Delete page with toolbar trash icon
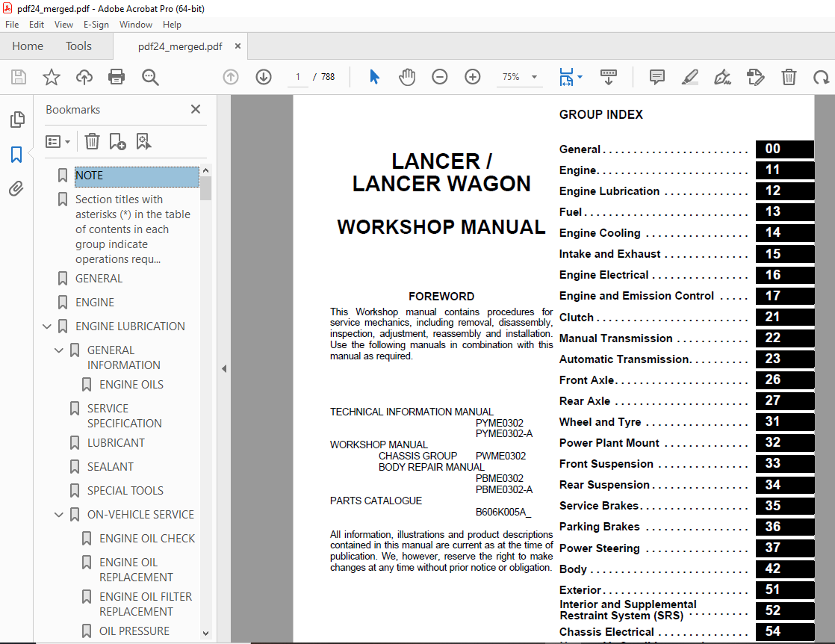This screenshot has height=644, width=835. (x=789, y=77)
